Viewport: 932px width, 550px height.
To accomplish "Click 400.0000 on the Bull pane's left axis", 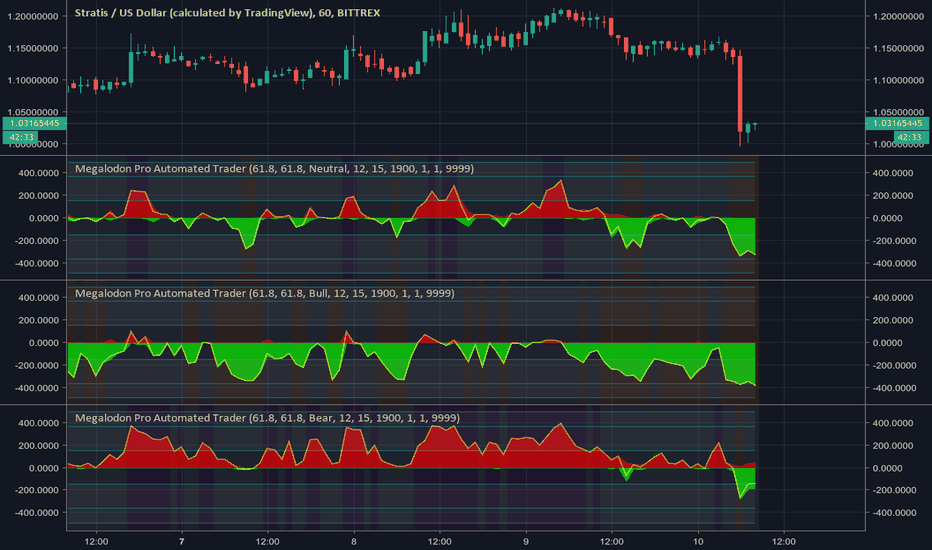I will tap(39, 298).
